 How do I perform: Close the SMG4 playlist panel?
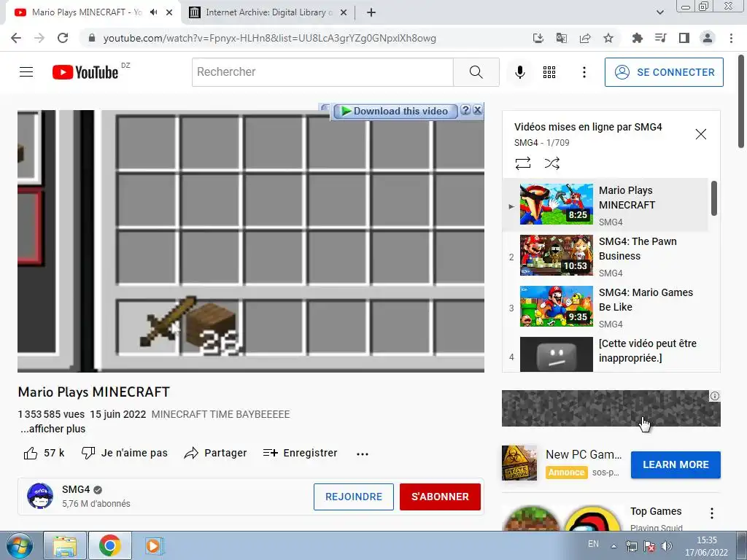(x=701, y=134)
